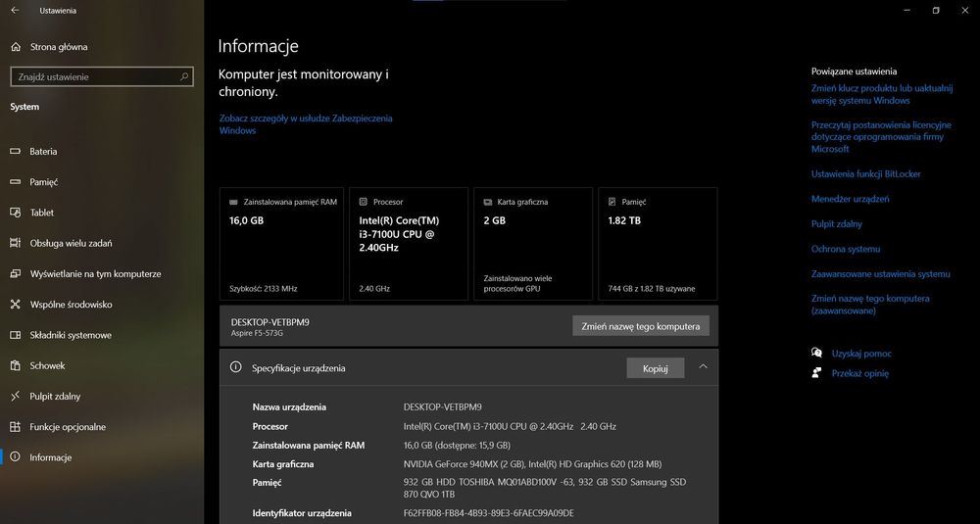Open the Pamięć settings page in sidebar
This screenshot has height=524, width=980.
point(101,182)
